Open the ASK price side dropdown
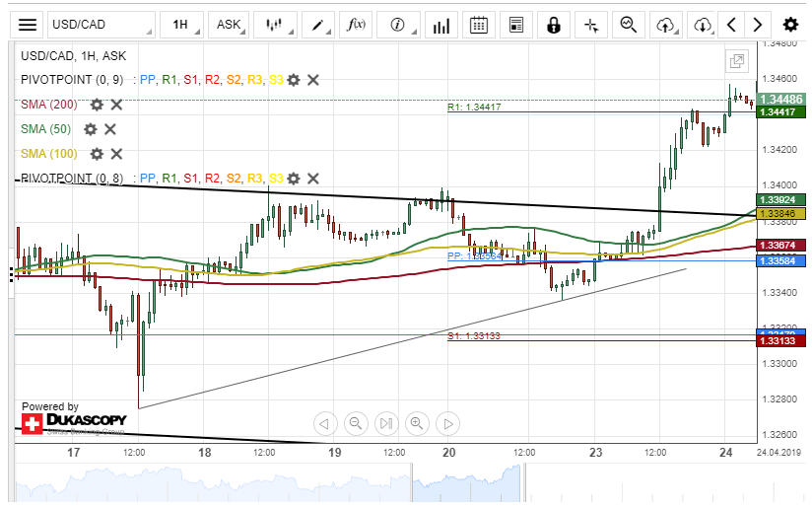The width and height of the screenshot is (812, 507). [231, 25]
